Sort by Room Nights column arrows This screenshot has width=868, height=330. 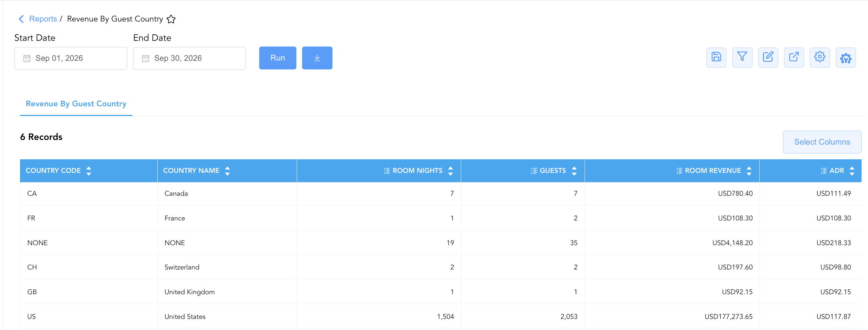pyautogui.click(x=450, y=171)
